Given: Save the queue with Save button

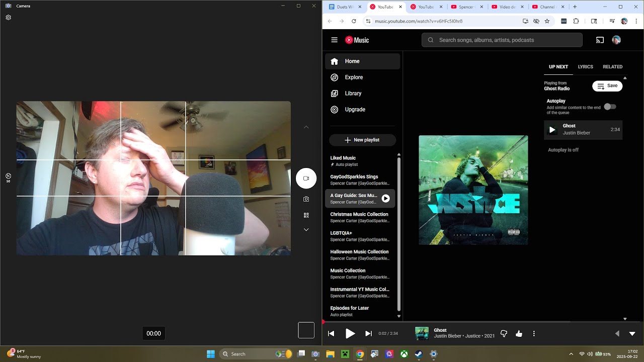Looking at the screenshot, I should [x=607, y=86].
